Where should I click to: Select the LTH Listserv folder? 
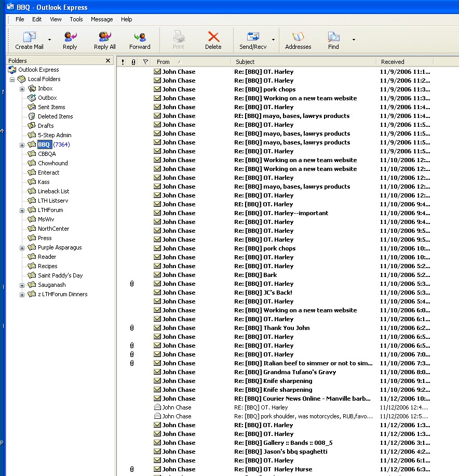53,201
